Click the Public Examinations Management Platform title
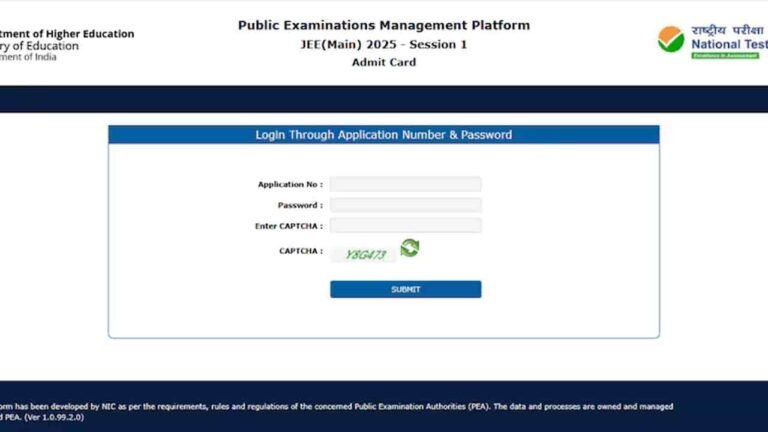This screenshot has height=432, width=768. point(384,25)
